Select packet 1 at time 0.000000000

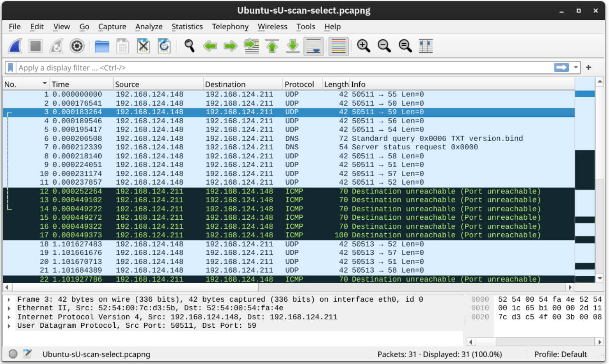click(289, 94)
